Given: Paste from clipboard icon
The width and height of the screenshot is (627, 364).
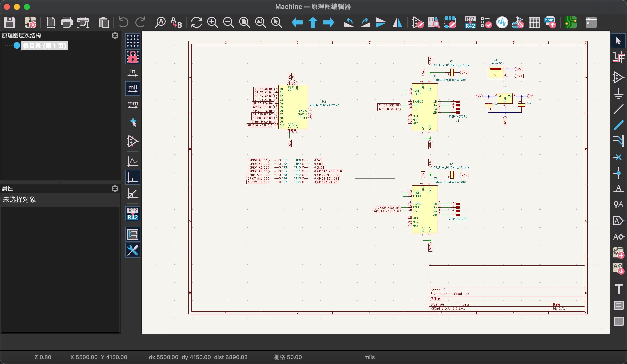Looking at the screenshot, I should [104, 23].
